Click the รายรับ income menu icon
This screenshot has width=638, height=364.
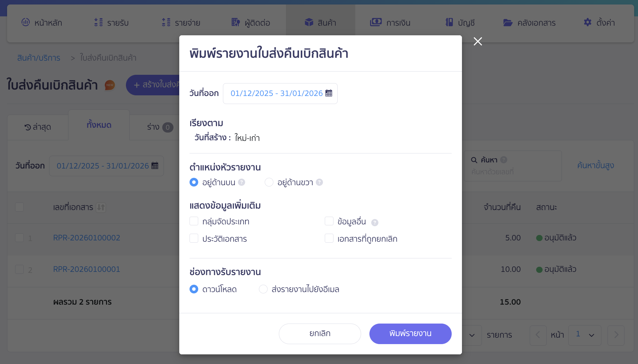[x=98, y=22]
